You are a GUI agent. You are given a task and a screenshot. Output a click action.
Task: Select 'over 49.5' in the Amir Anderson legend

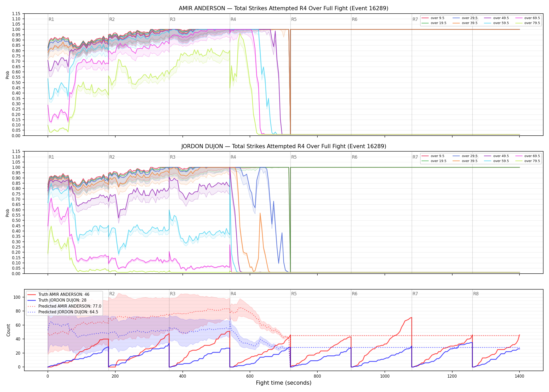coord(496,18)
